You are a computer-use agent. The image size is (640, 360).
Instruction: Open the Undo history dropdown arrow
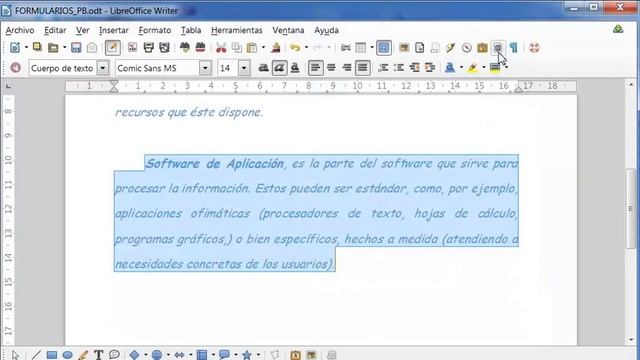tap(306, 47)
